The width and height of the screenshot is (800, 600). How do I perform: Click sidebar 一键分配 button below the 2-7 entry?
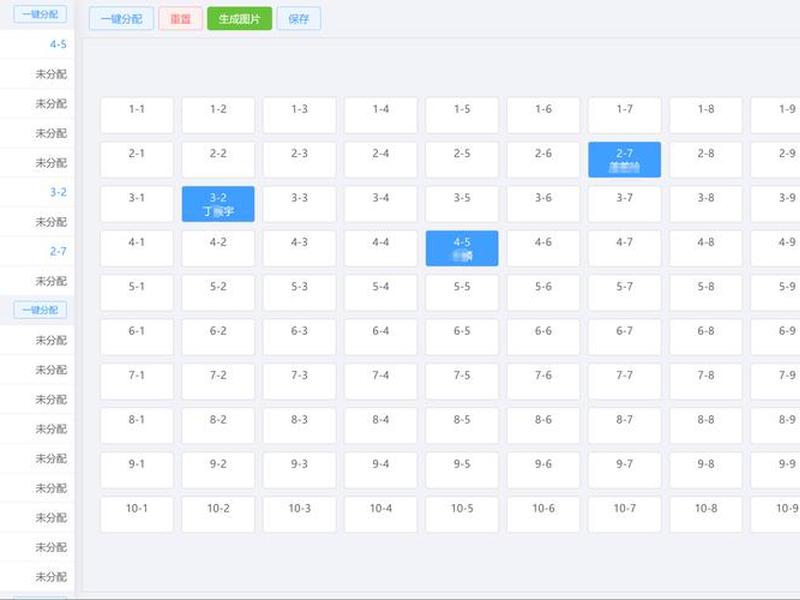[x=40, y=310]
